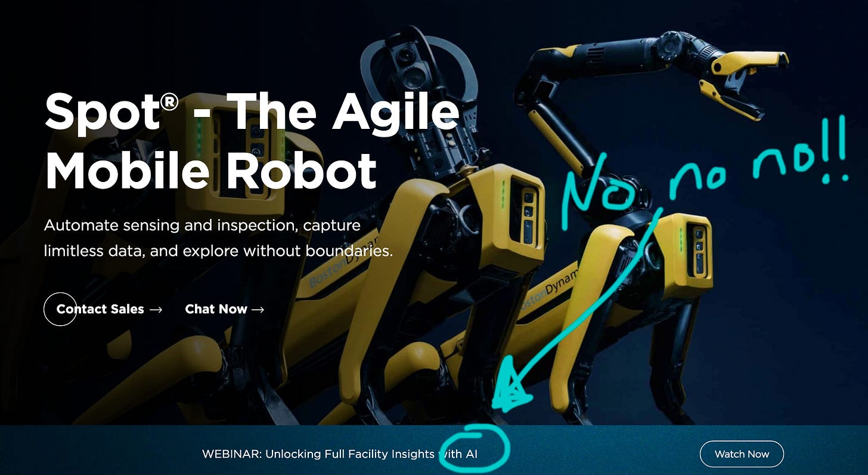Click the word AI in the banner
The image size is (868, 475).
[472, 454]
